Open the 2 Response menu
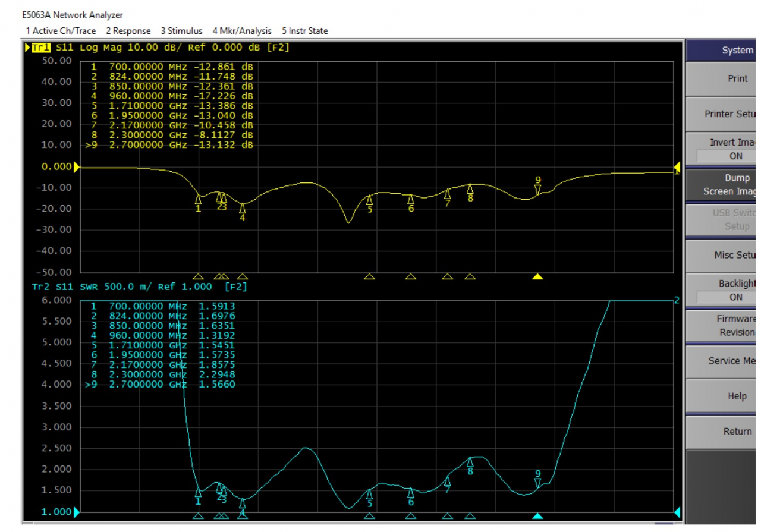This screenshot has width=761, height=532. (x=130, y=31)
